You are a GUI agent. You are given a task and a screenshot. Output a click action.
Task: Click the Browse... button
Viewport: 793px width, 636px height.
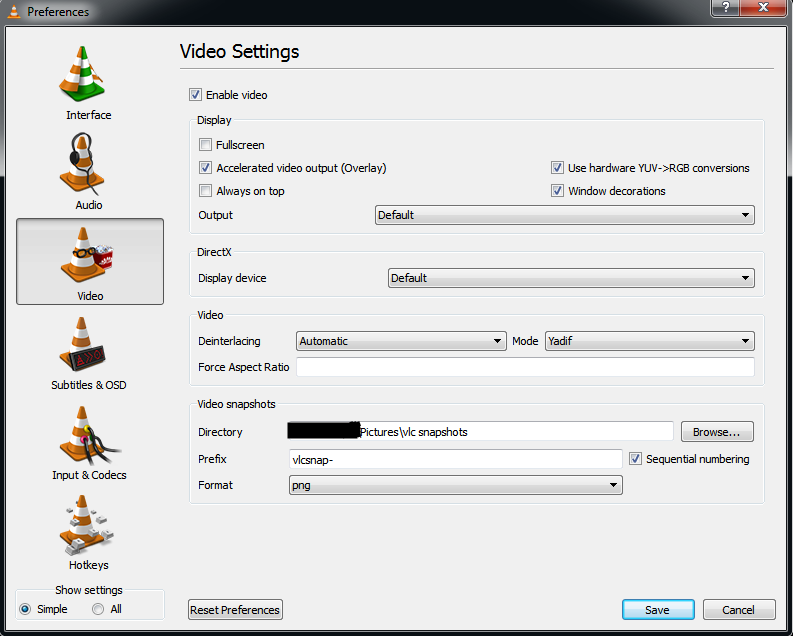click(x=717, y=432)
